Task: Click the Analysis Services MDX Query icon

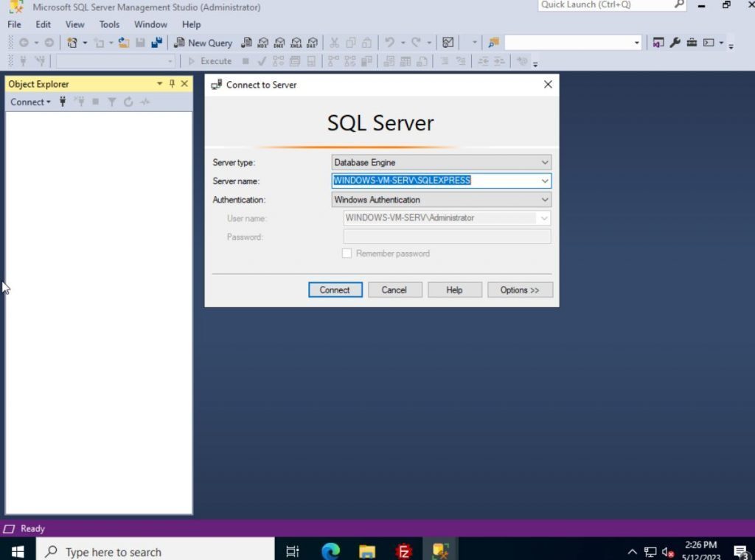Action: pyautogui.click(x=263, y=43)
